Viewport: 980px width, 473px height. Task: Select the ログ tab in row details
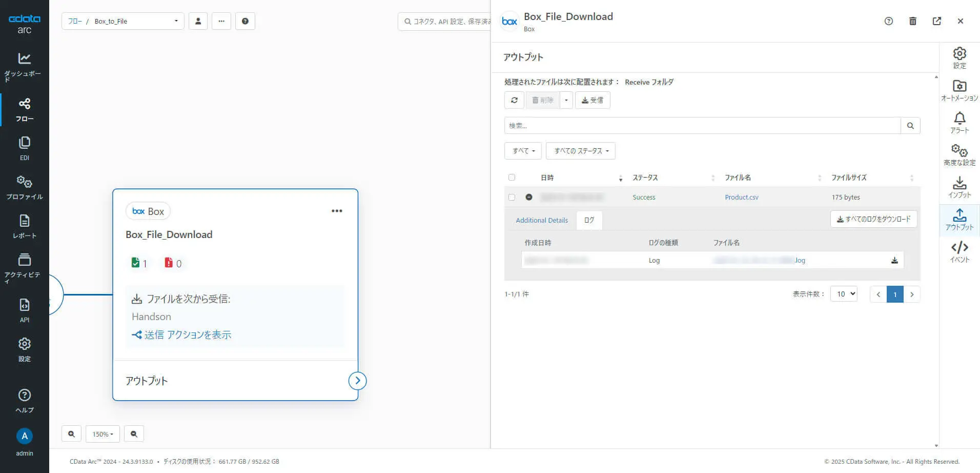[x=589, y=220]
